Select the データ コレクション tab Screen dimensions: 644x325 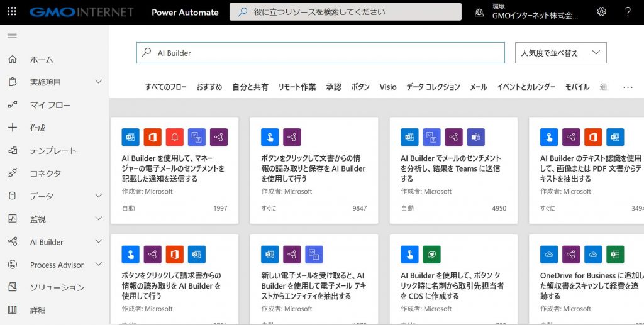tap(433, 87)
